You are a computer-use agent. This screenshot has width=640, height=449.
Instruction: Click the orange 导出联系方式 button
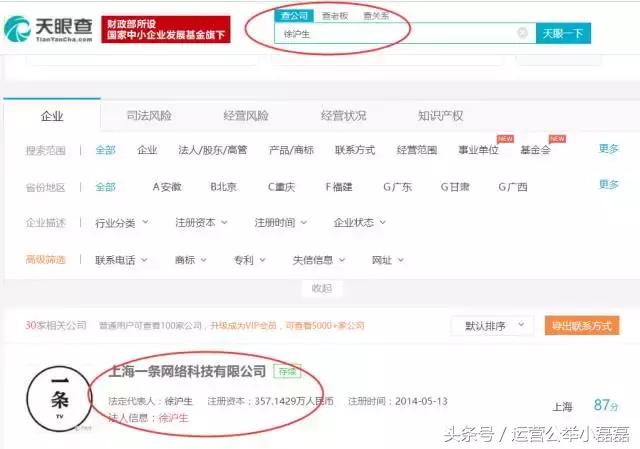582,326
